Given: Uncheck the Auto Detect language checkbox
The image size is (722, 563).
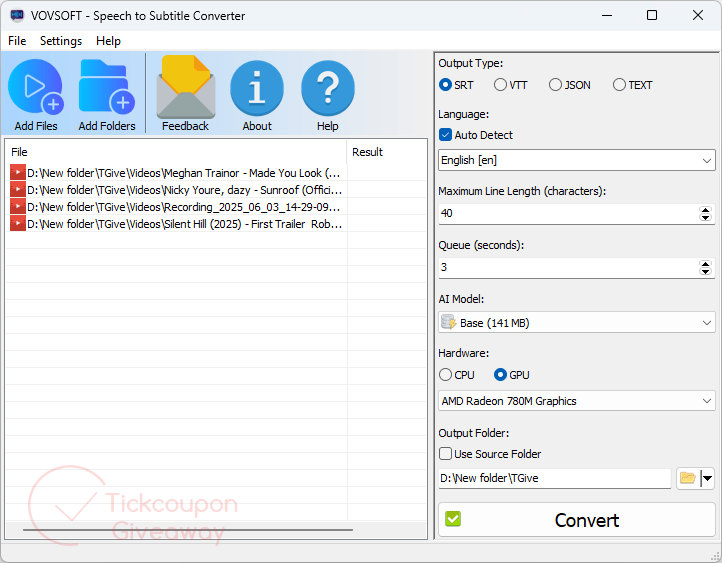Looking at the screenshot, I should [445, 134].
